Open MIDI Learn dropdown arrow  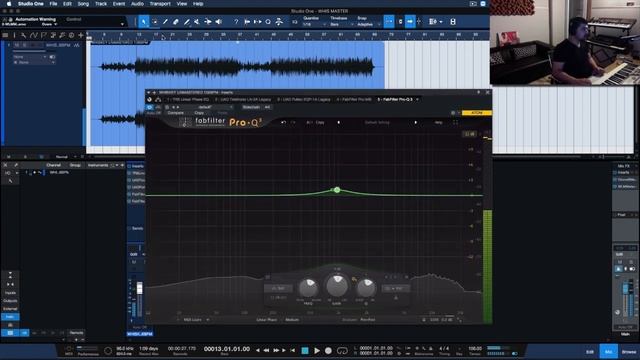click(208, 320)
